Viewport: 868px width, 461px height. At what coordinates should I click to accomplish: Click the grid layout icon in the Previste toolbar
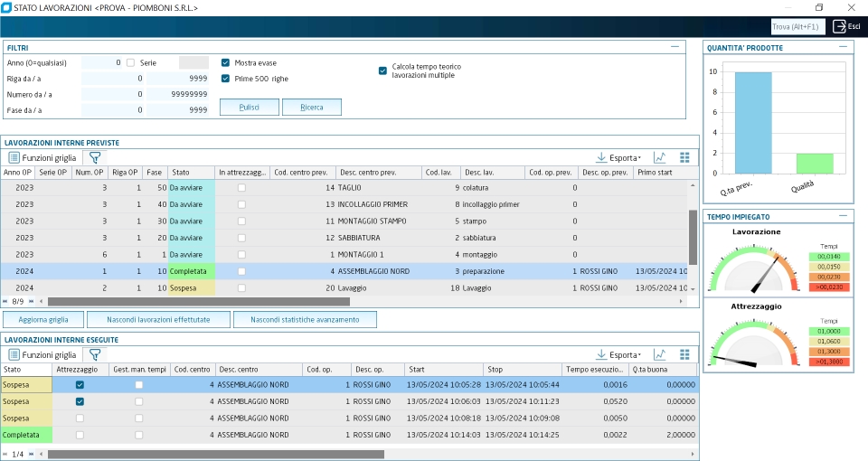684,157
